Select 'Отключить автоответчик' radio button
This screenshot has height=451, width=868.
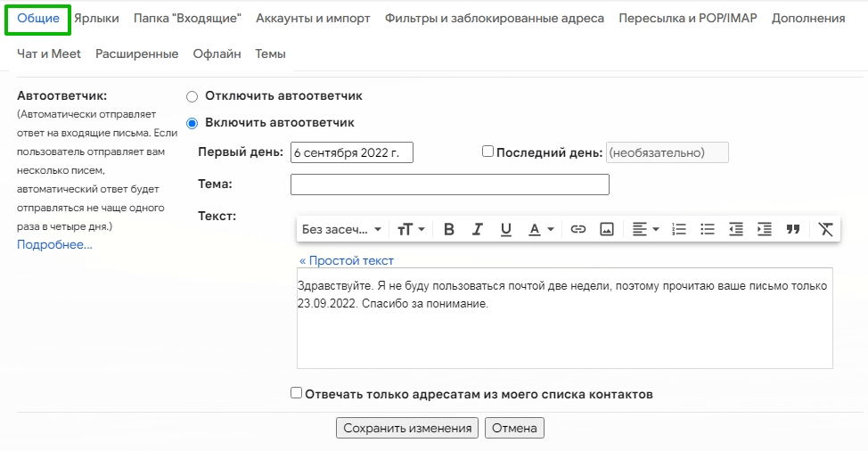(192, 96)
